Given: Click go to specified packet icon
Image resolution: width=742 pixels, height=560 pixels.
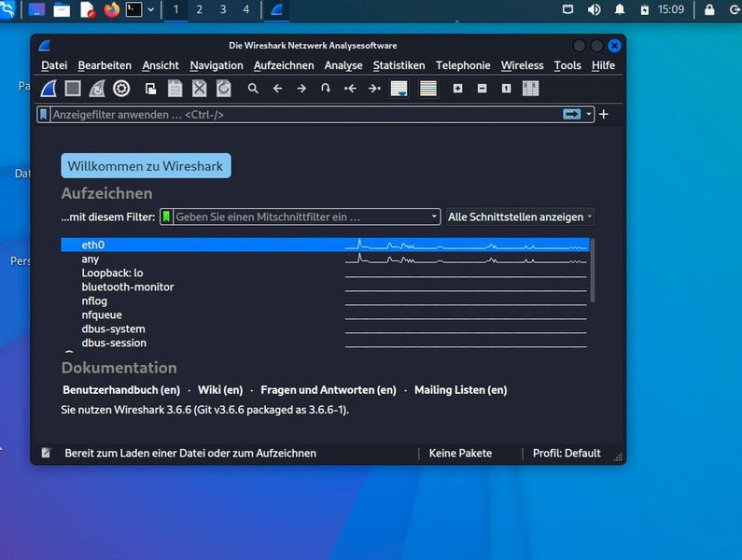Looking at the screenshot, I should click(x=326, y=89).
